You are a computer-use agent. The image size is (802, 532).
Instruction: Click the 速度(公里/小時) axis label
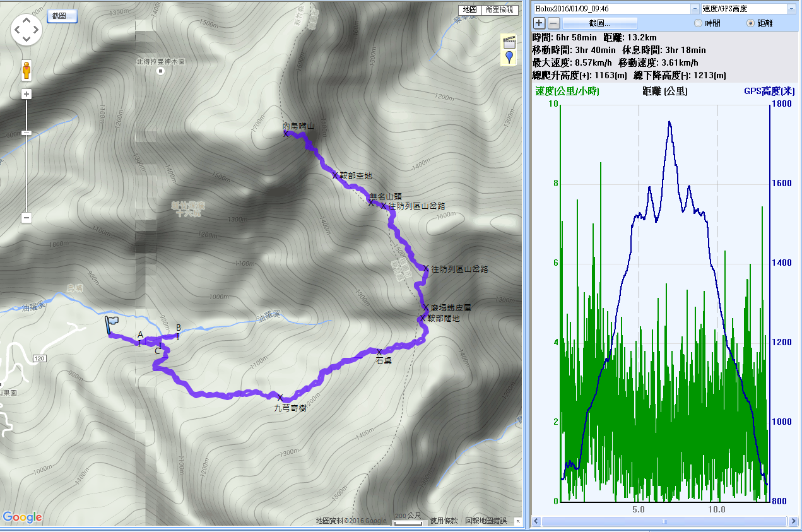coord(567,92)
